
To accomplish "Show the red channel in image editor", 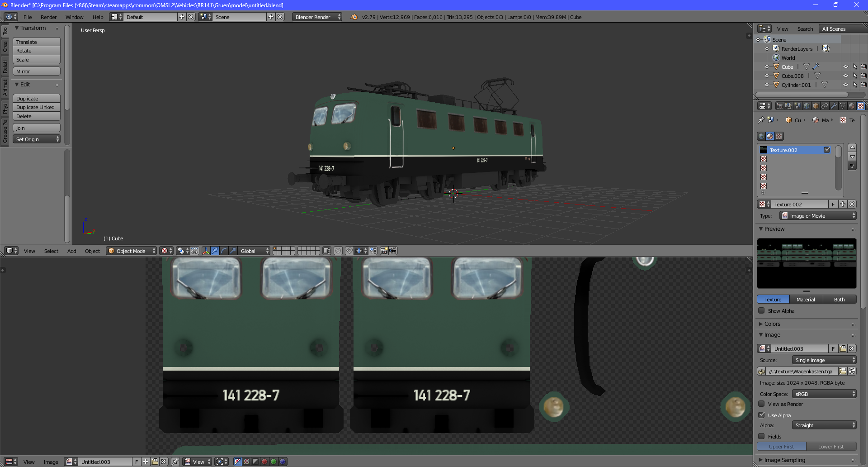I will tap(264, 462).
